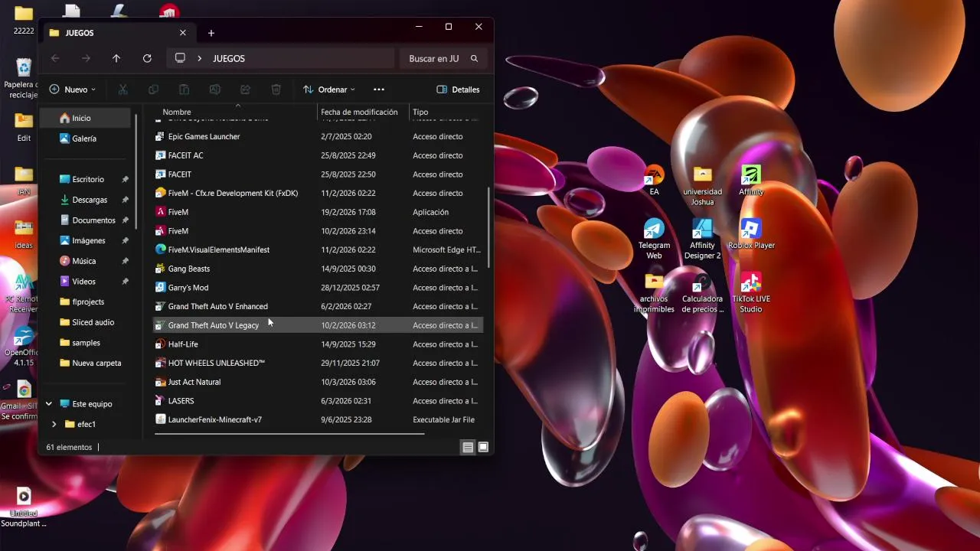980x551 pixels.
Task: Select HOT WHEELS UNLEASHED shortcut
Action: [318, 363]
